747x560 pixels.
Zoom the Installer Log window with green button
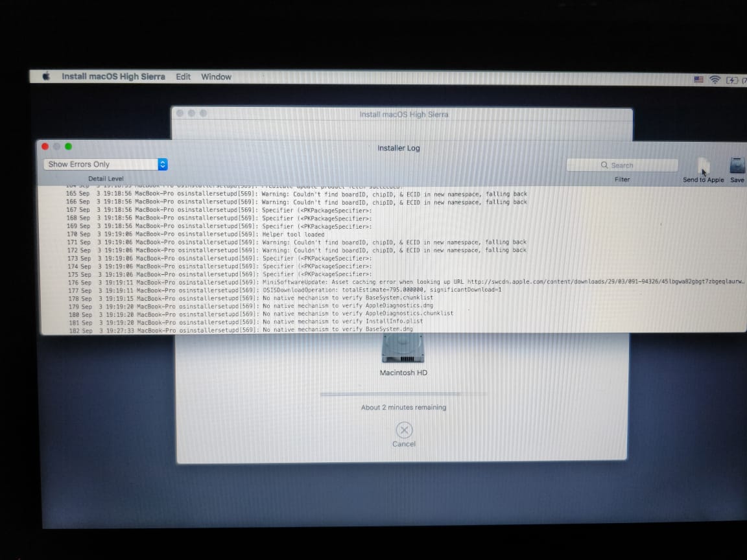pyautogui.click(x=68, y=146)
